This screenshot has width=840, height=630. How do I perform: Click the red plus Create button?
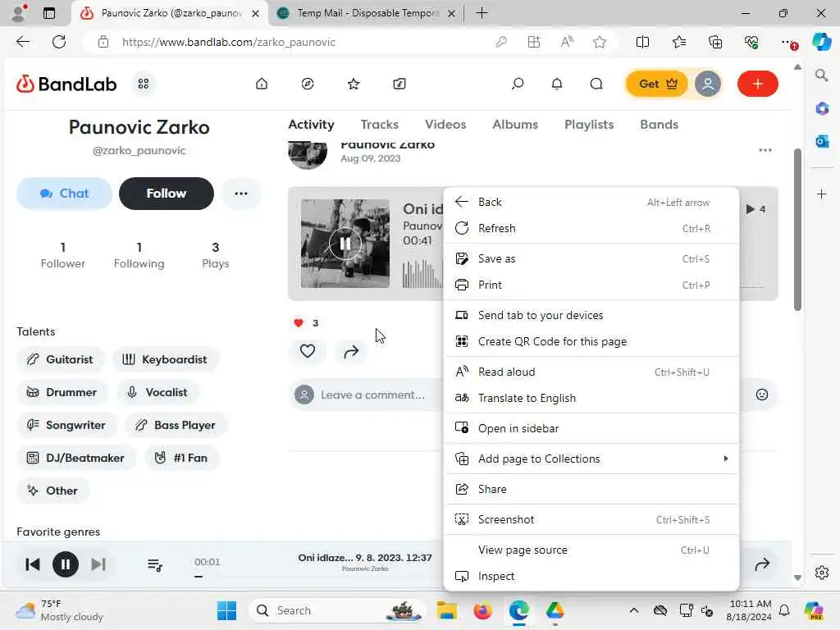coord(757,84)
